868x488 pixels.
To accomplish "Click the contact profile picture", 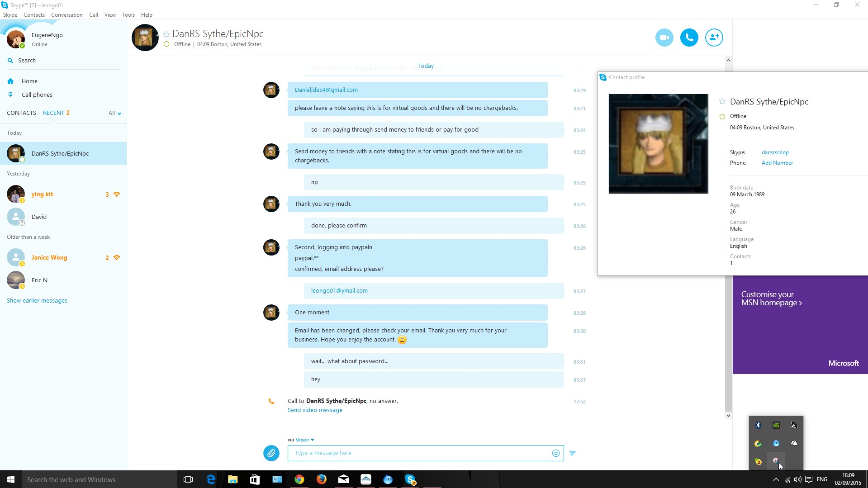I will pos(658,144).
